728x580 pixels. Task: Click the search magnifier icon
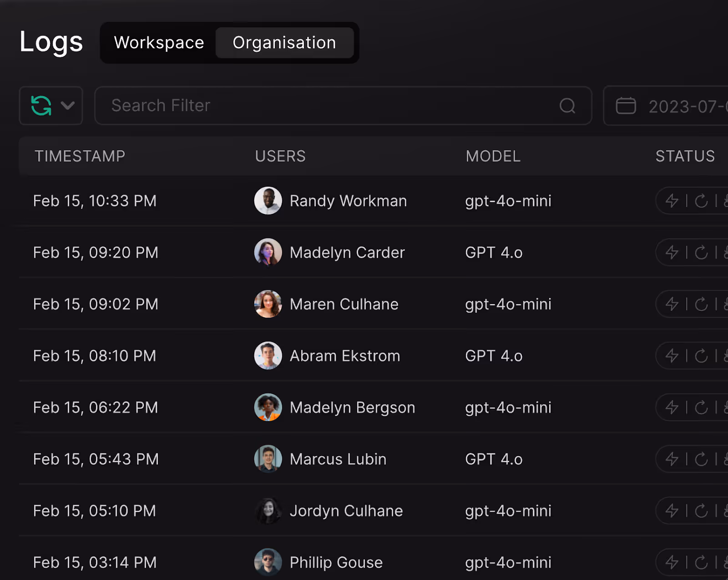coord(567,106)
